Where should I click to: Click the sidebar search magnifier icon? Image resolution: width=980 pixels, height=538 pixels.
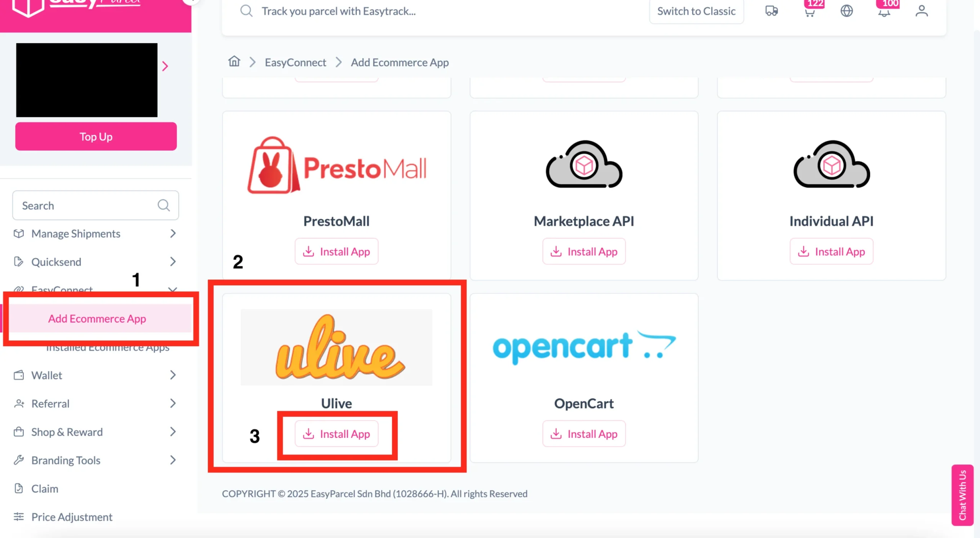(164, 205)
